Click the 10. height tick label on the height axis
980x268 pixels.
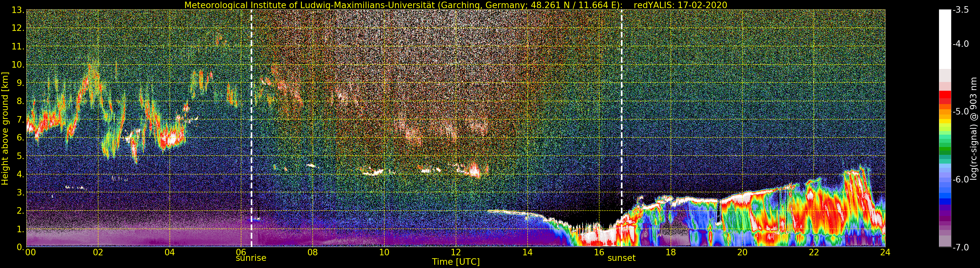pyautogui.click(x=18, y=65)
